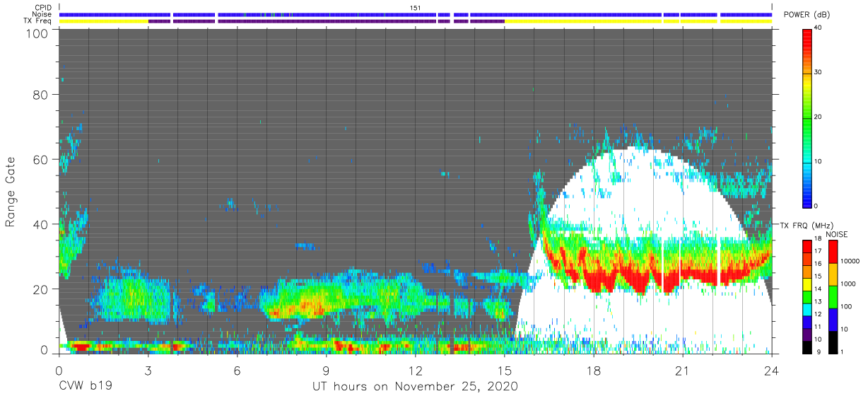Click the y-axis tick label 60
The height and width of the screenshot is (401, 868).
[41, 160]
